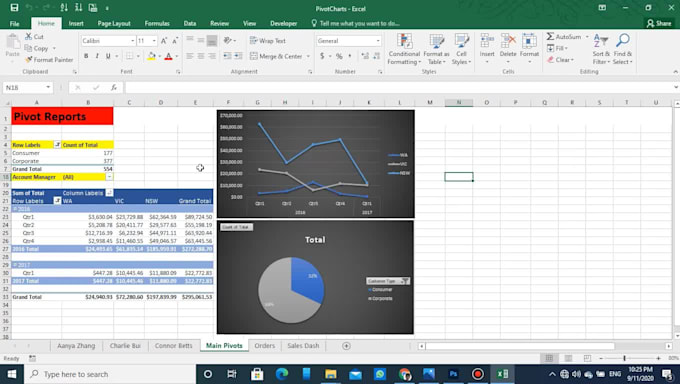Open the General number format dropdown
This screenshot has height=384, width=680.
(x=378, y=41)
